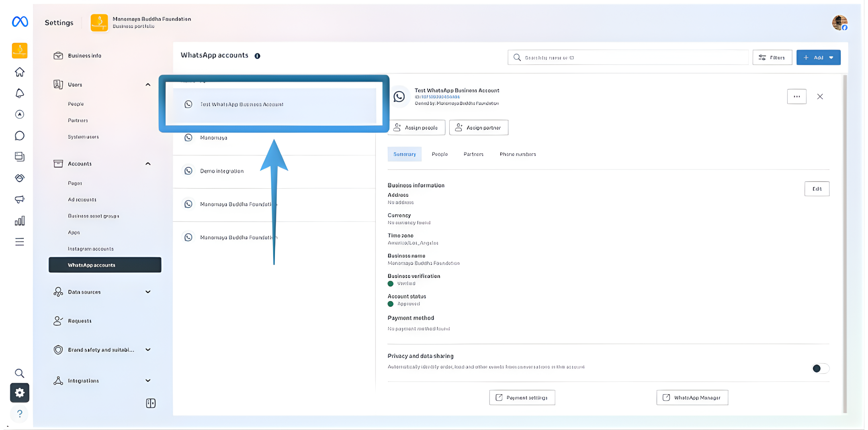Click the info icon beside WhatsApp accounts

(257, 56)
